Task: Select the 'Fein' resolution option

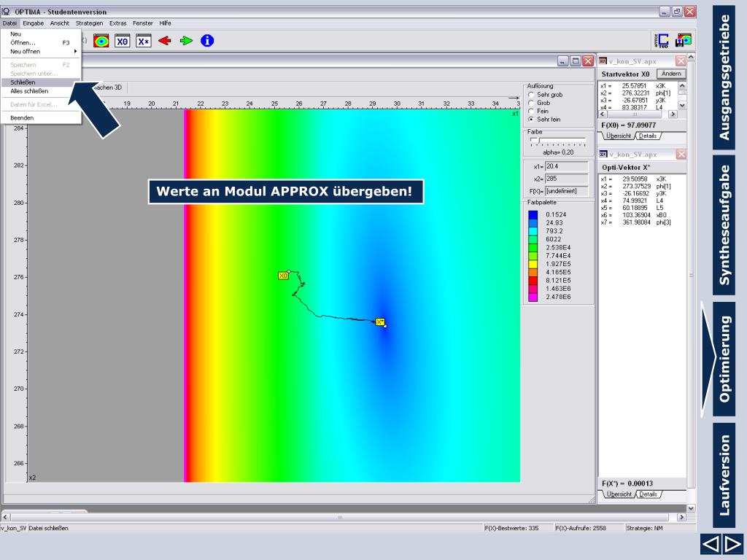Action: (x=531, y=111)
